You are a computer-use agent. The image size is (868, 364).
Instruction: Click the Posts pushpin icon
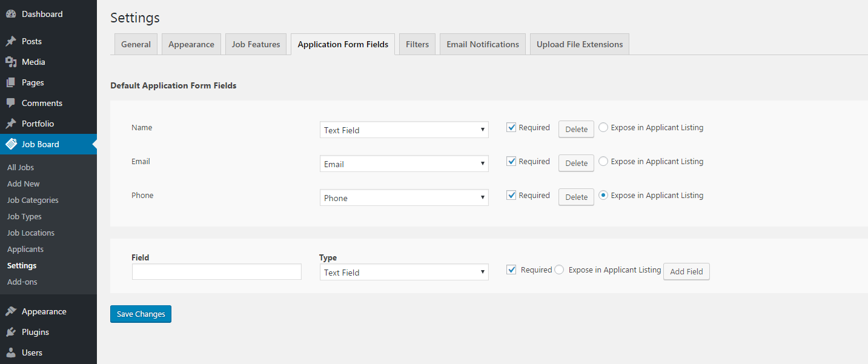(11, 41)
